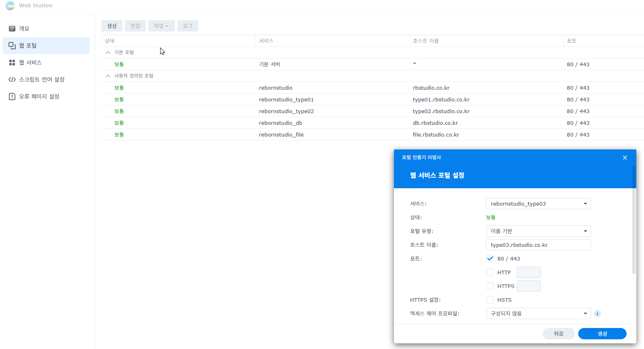This screenshot has height=349, width=644.
Task: Enable the HSTS checkbox
Action: [490, 300]
